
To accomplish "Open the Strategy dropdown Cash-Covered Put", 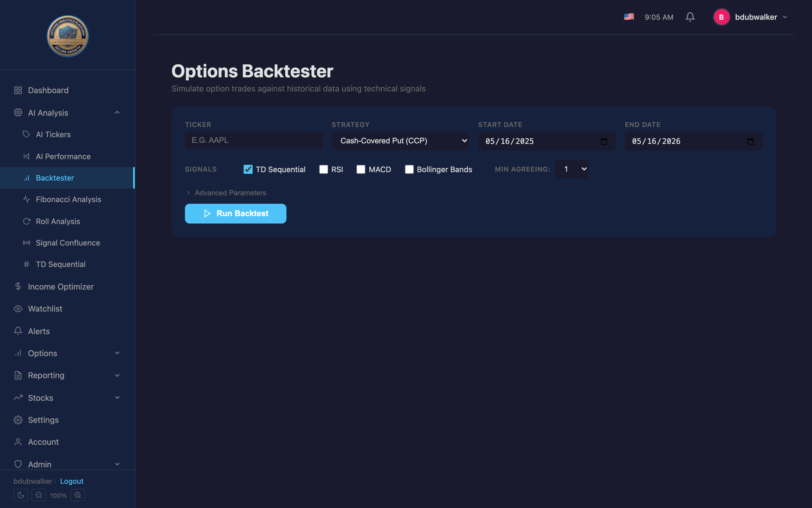I will point(400,141).
